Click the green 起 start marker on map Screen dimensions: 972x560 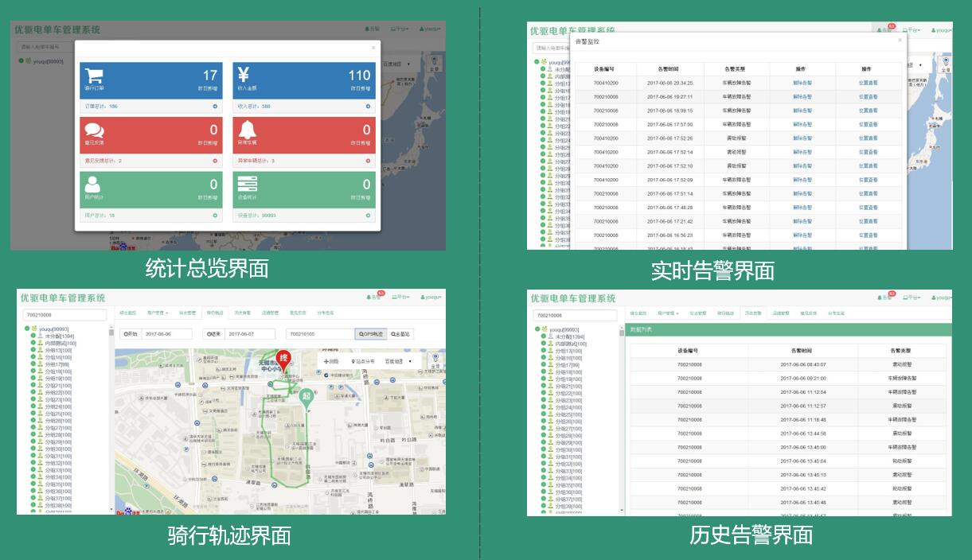tap(306, 396)
